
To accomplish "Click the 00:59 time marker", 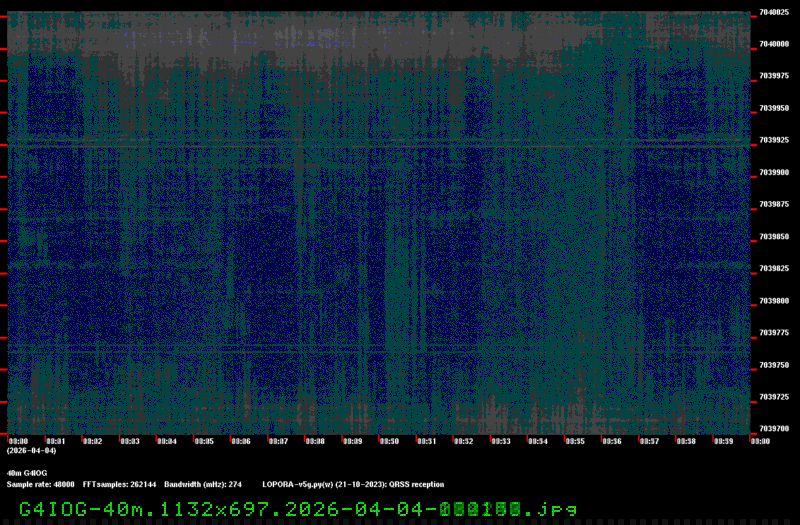I will tap(723, 441).
